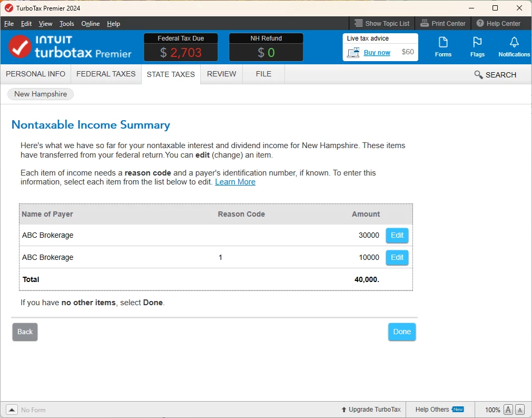Click the TurboTax checkmark logo

click(x=20, y=46)
